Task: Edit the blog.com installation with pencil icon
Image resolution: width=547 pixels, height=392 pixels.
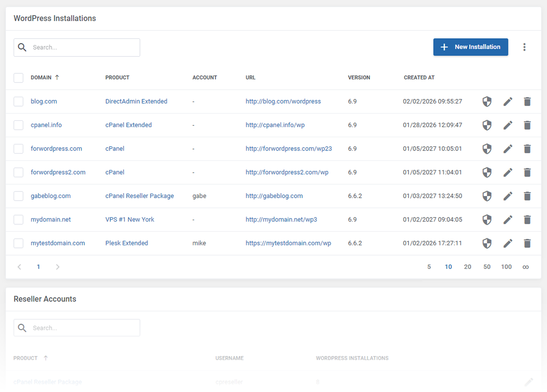Action: (x=508, y=102)
